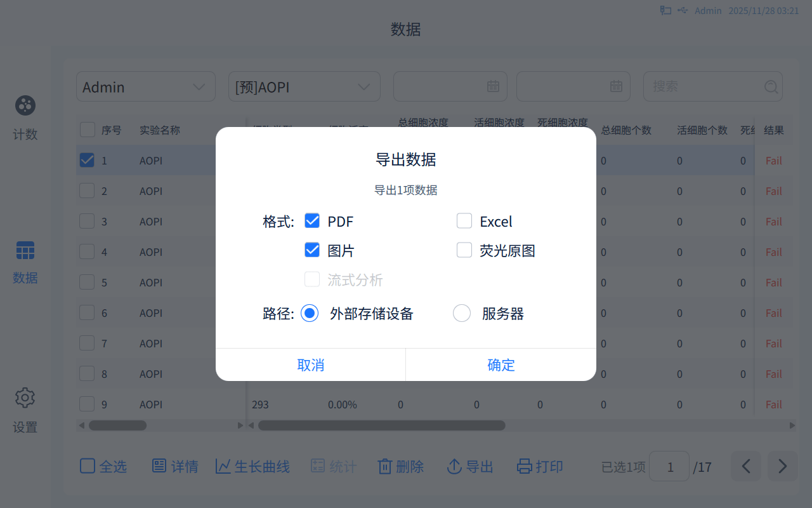Cancel the export dialog via 取消
This screenshot has width=812, height=508.
310,364
